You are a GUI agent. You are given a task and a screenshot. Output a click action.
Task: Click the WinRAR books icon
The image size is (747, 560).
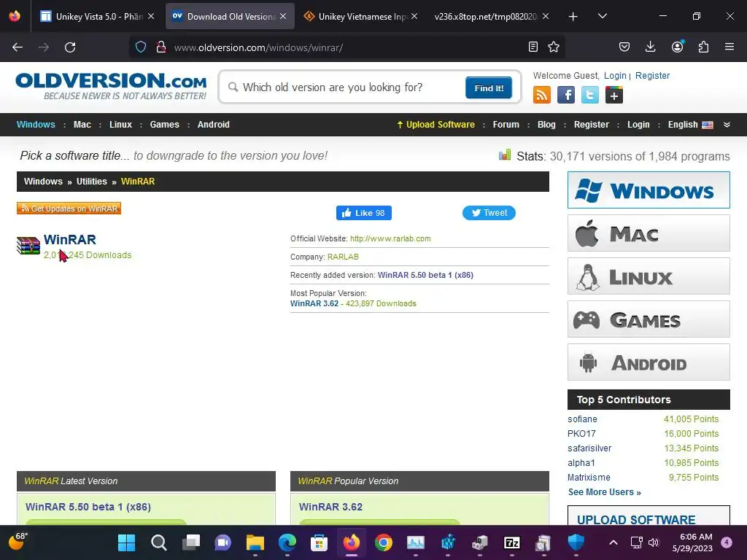tap(28, 246)
